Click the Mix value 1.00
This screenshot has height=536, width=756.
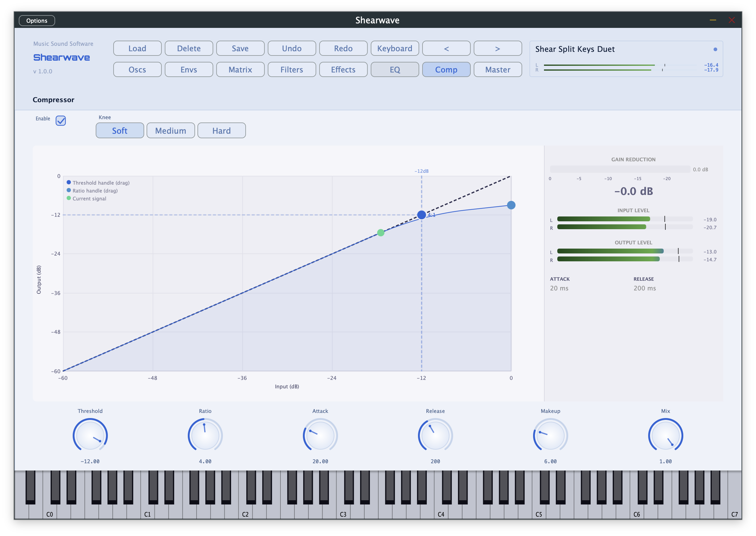pos(665,461)
